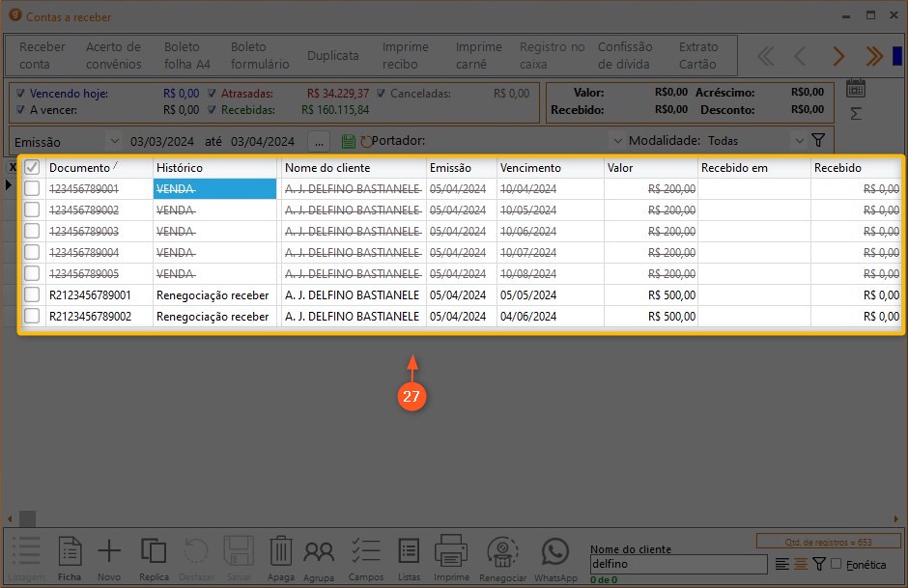The width and height of the screenshot is (908, 588).
Task: Uncheck the Atrasadas checkbox
Action: [211, 94]
